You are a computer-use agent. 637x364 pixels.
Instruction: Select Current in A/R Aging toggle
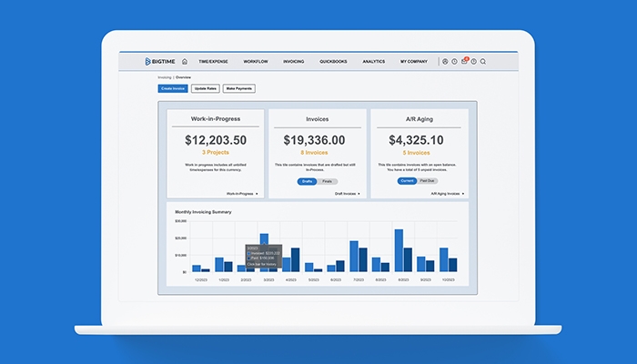point(407,181)
